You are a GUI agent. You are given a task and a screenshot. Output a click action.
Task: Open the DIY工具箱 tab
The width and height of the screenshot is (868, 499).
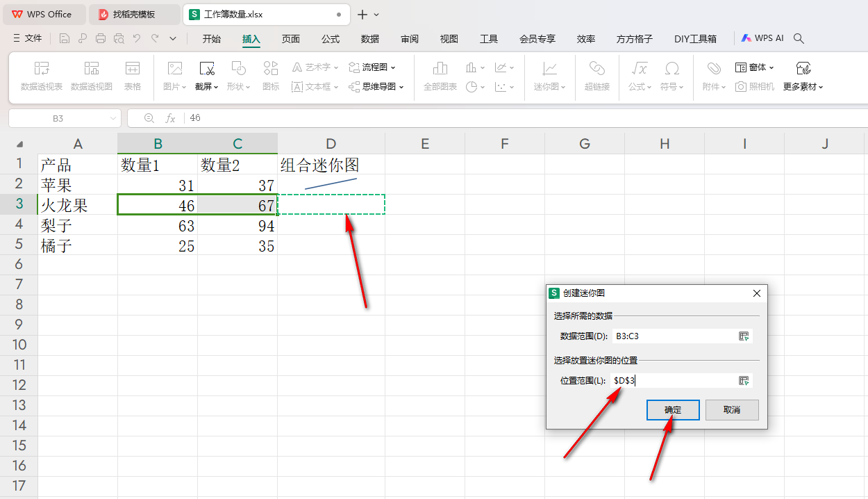tap(695, 39)
